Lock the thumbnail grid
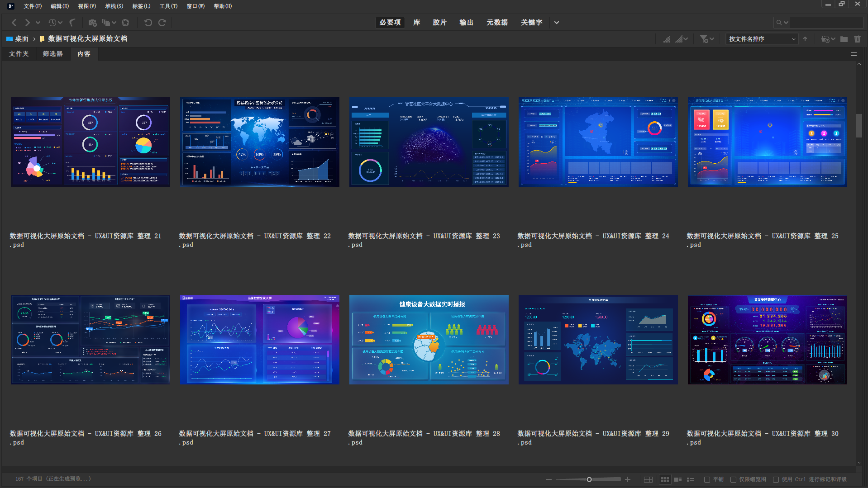 pos(648,479)
